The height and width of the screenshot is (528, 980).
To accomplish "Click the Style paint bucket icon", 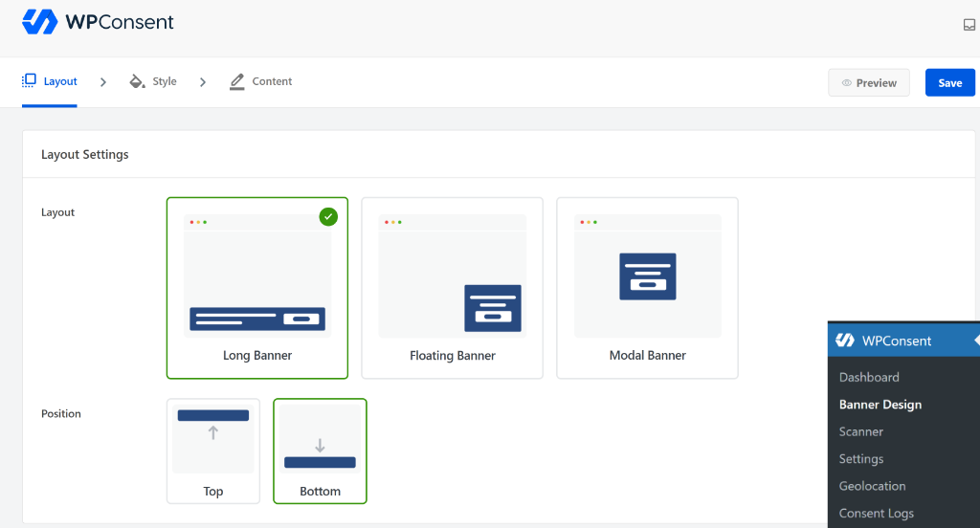I will 137,81.
